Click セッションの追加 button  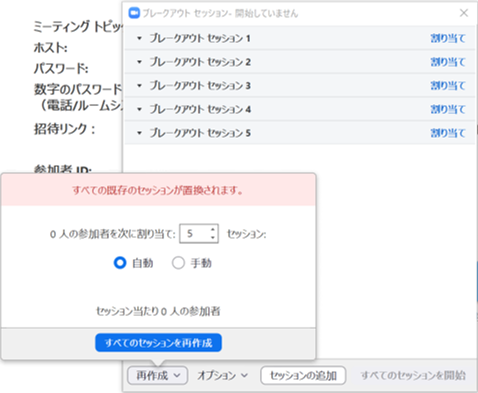303,376
